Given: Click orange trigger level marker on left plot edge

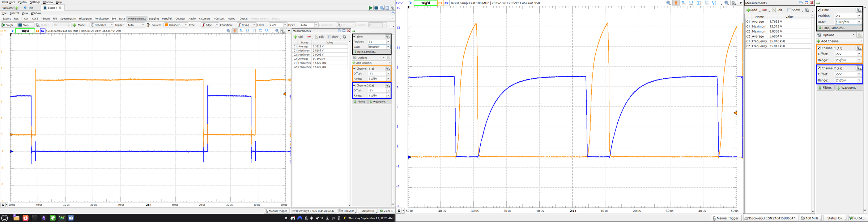Looking at the screenshot, I should pos(284,94).
